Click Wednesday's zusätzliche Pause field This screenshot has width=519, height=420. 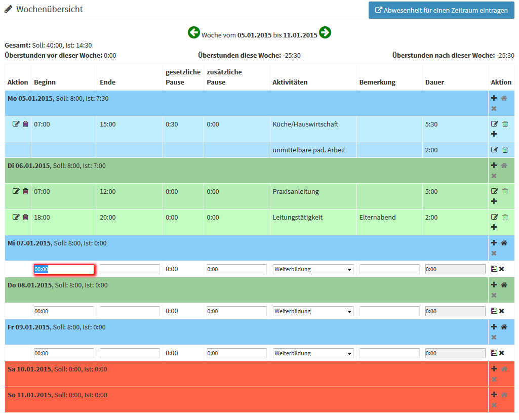click(x=236, y=269)
